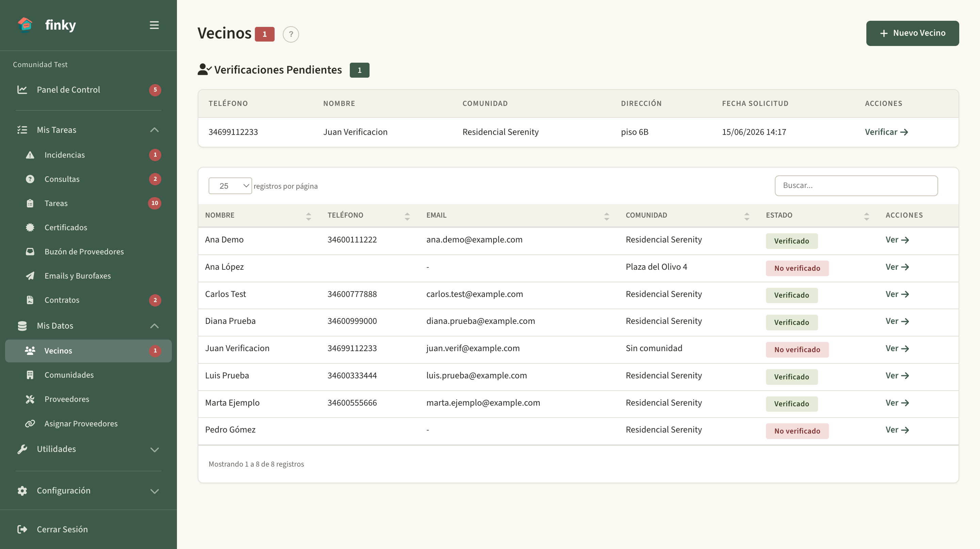Click the Comunidad Test label
This screenshot has height=549, width=980.
[40, 65]
